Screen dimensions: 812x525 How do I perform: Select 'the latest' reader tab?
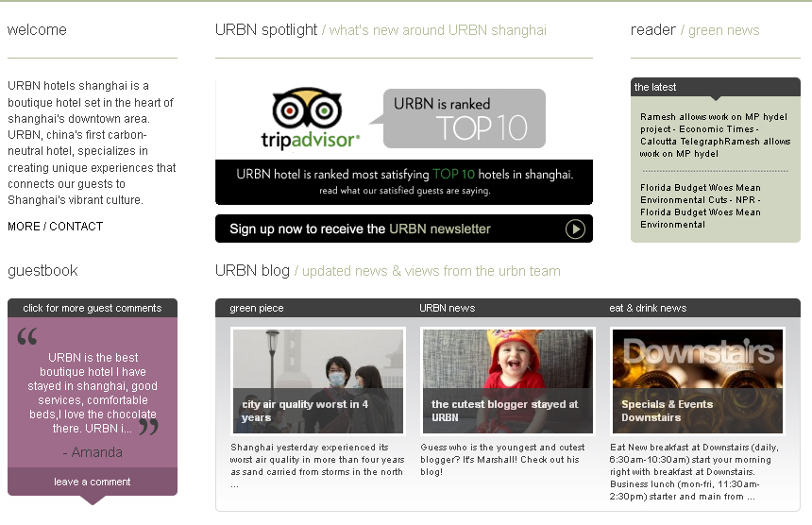(x=655, y=87)
